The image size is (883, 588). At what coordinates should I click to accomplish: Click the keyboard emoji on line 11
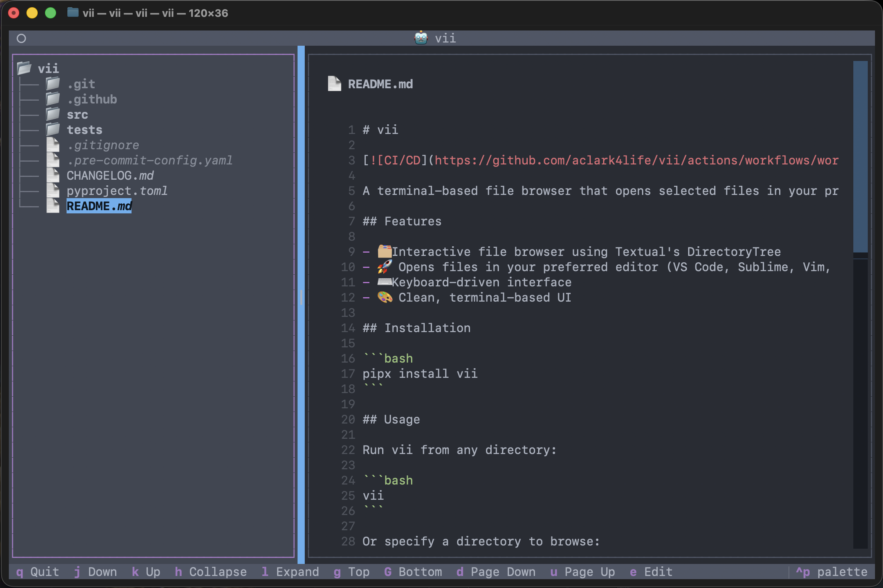pyautogui.click(x=385, y=282)
